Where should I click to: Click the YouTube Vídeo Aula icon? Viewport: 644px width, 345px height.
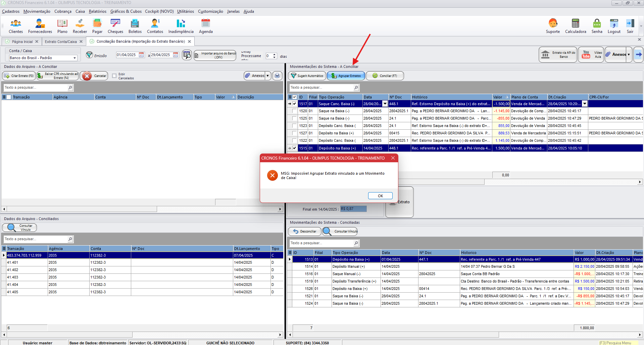(x=591, y=54)
